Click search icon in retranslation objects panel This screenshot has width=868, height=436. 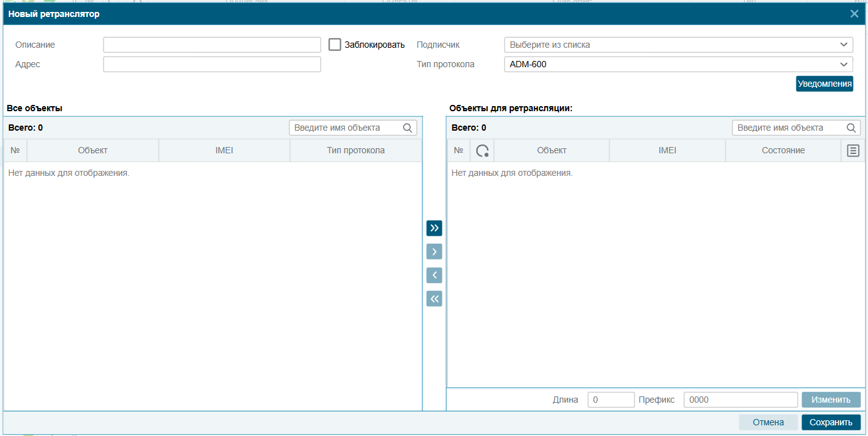click(851, 128)
